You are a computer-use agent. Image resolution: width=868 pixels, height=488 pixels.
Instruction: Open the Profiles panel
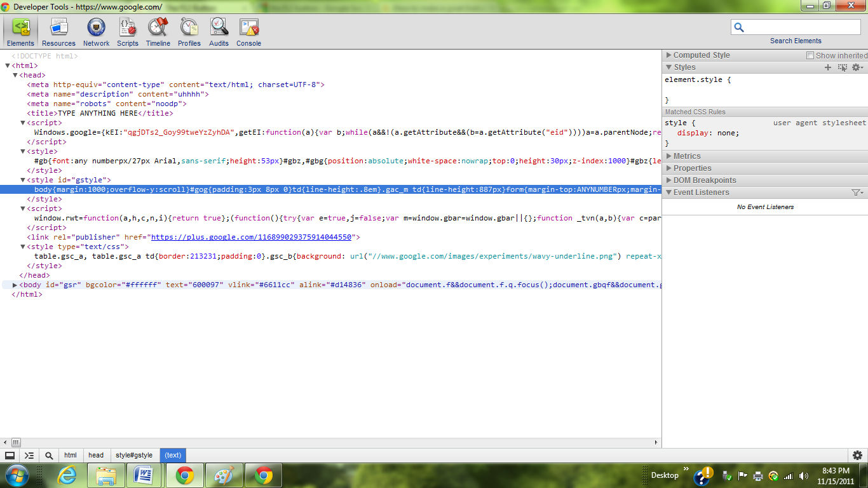189,32
